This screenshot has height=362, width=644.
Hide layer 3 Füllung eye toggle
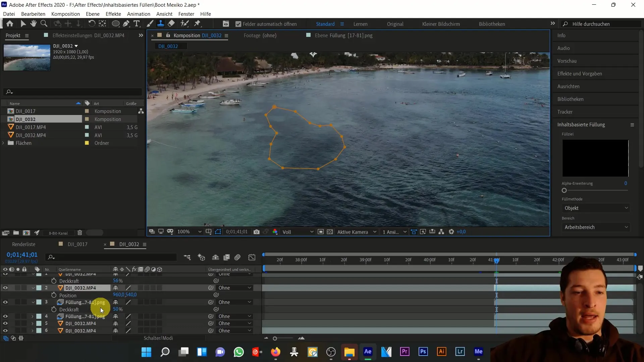tap(5, 302)
